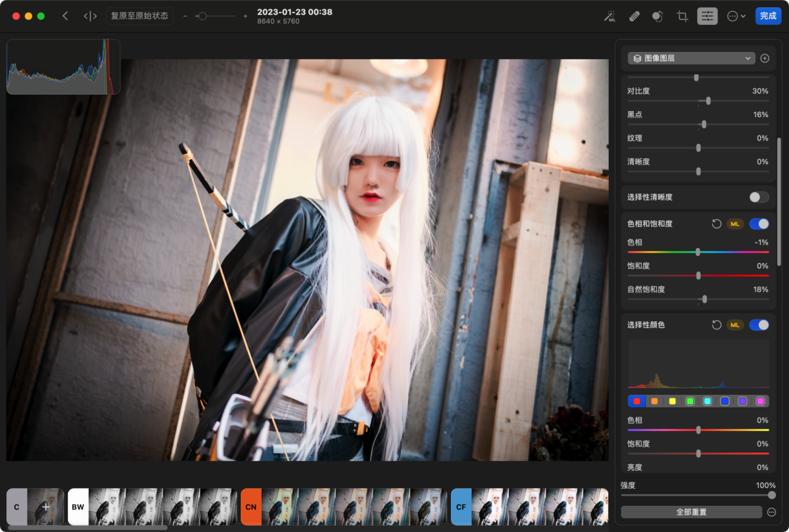Select the orange color swatch
Viewport: 789px width, 532px height.
point(654,401)
